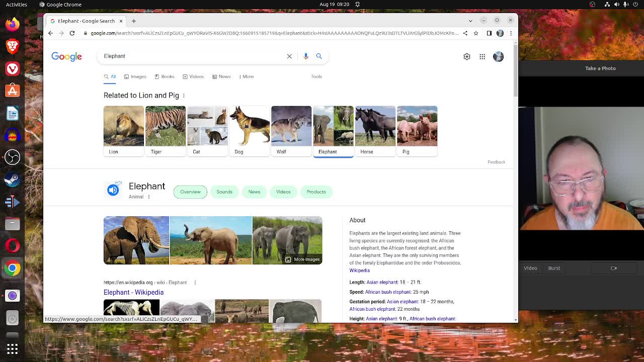Choose the Cat thumbnail
644x362 pixels.
click(207, 131)
